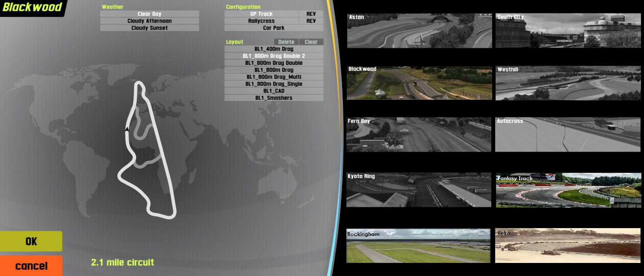
Task: Select the Rockingham track thumbnail
Action: pyautogui.click(x=419, y=246)
